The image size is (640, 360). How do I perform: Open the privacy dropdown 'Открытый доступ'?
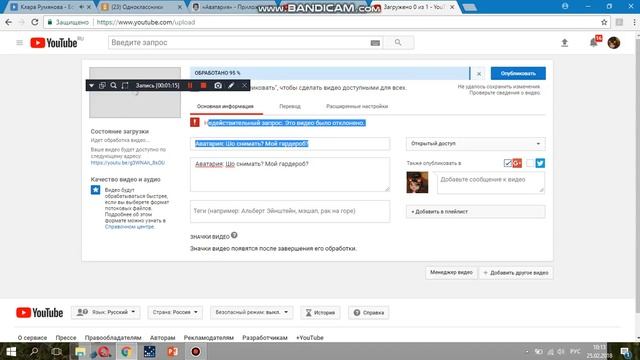click(476, 144)
